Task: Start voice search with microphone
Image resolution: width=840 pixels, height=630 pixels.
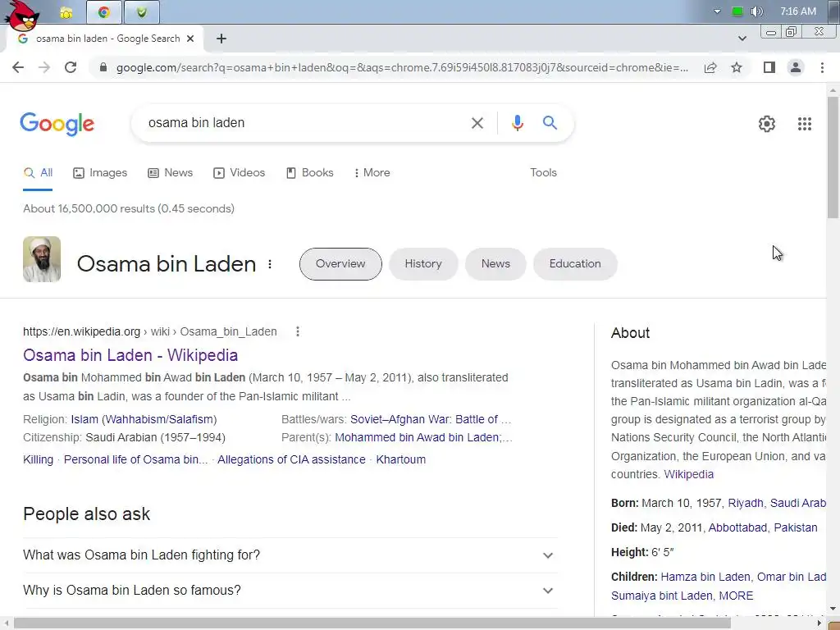Action: click(x=517, y=123)
